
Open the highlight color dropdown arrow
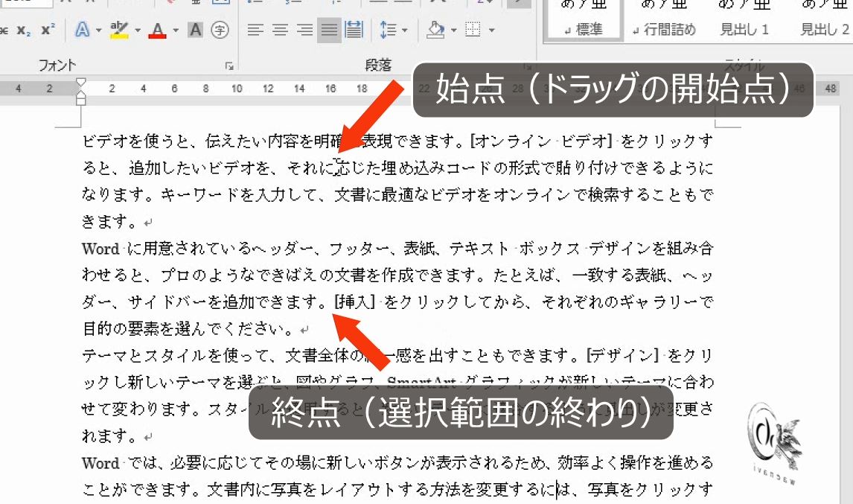click(138, 31)
